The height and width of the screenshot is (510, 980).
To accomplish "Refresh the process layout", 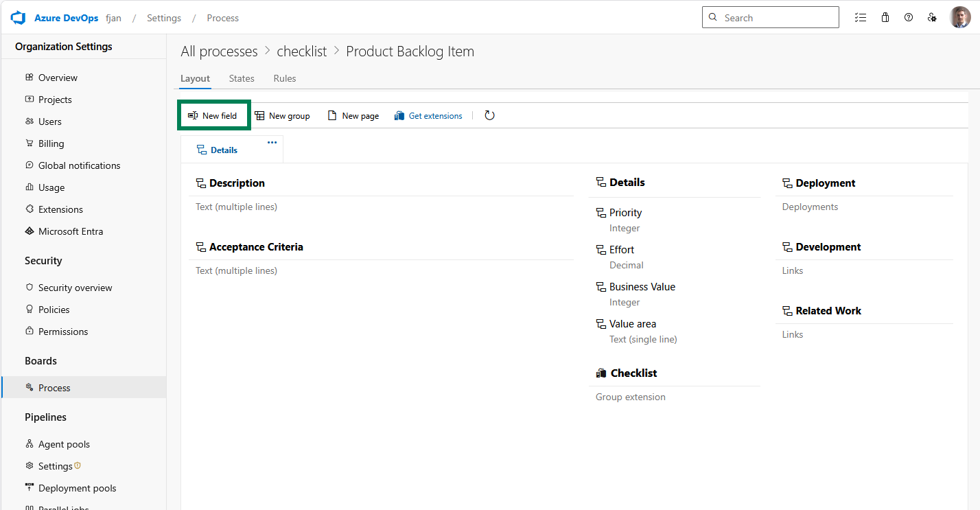I will click(x=489, y=115).
